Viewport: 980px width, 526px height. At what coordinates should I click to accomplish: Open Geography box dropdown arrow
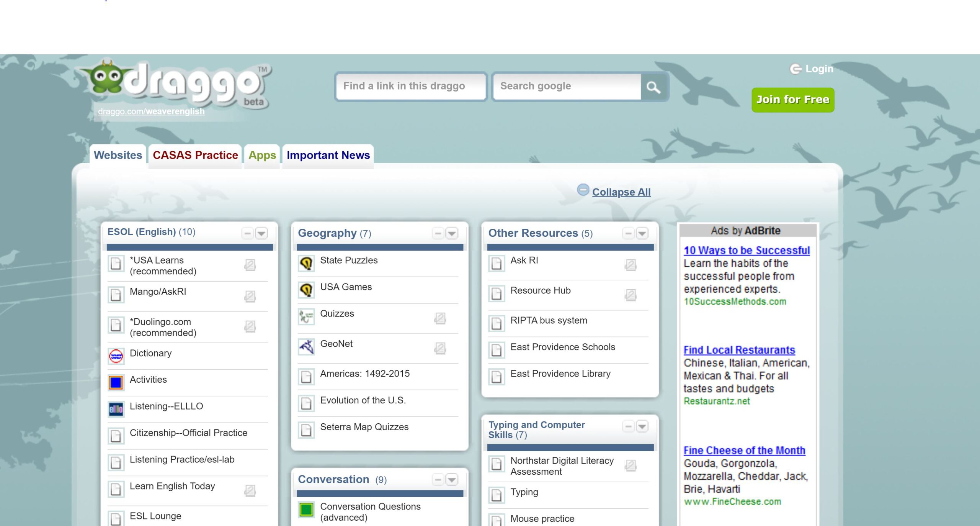coord(452,233)
